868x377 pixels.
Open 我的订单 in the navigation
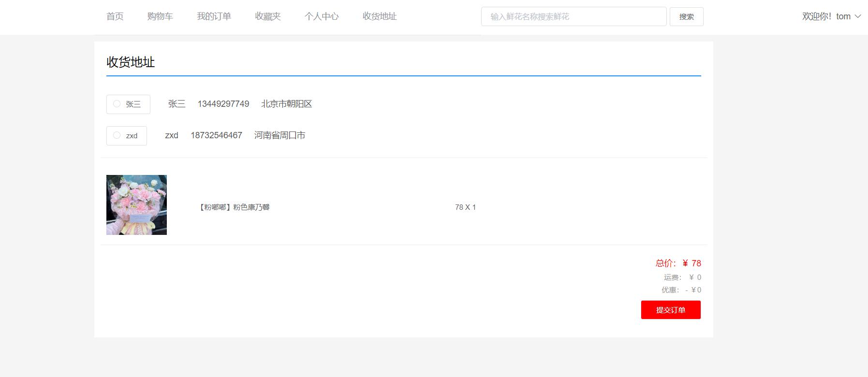[214, 16]
